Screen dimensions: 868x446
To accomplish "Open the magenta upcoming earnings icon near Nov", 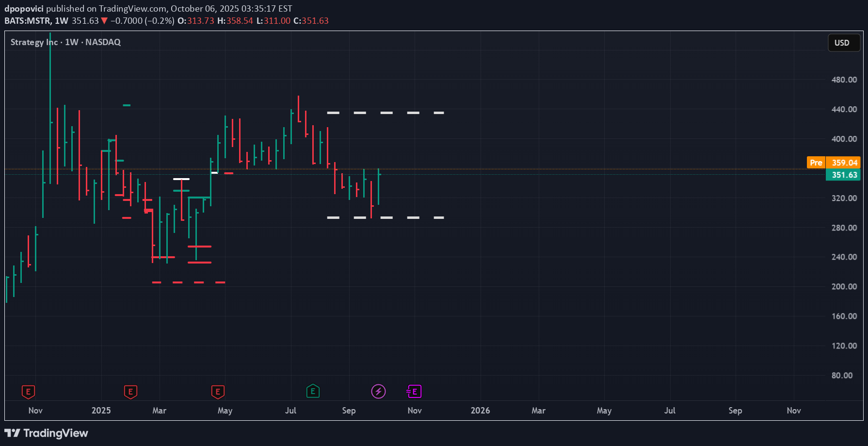I will (414, 391).
